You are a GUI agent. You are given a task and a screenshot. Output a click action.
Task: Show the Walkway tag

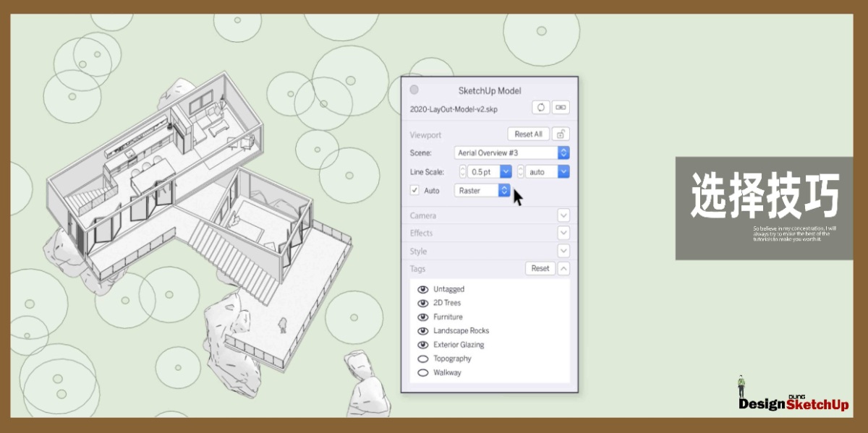pyautogui.click(x=423, y=373)
